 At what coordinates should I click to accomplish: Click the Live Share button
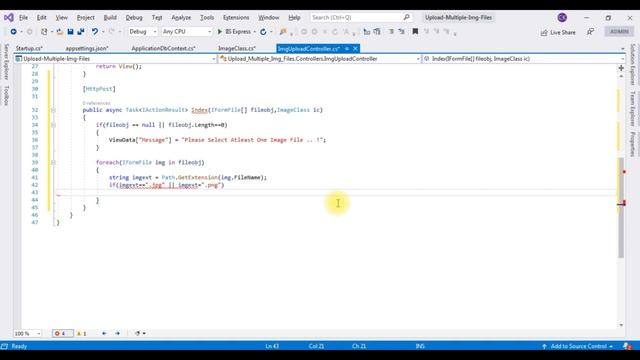point(558,32)
